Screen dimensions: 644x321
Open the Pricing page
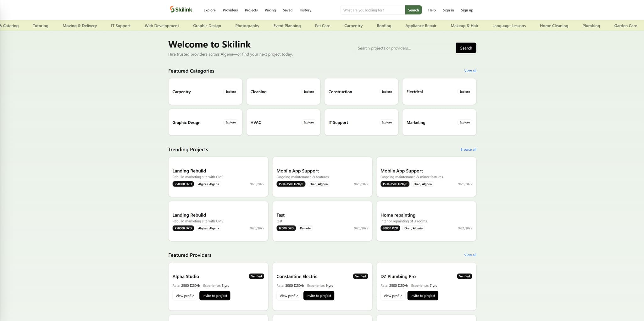click(270, 10)
